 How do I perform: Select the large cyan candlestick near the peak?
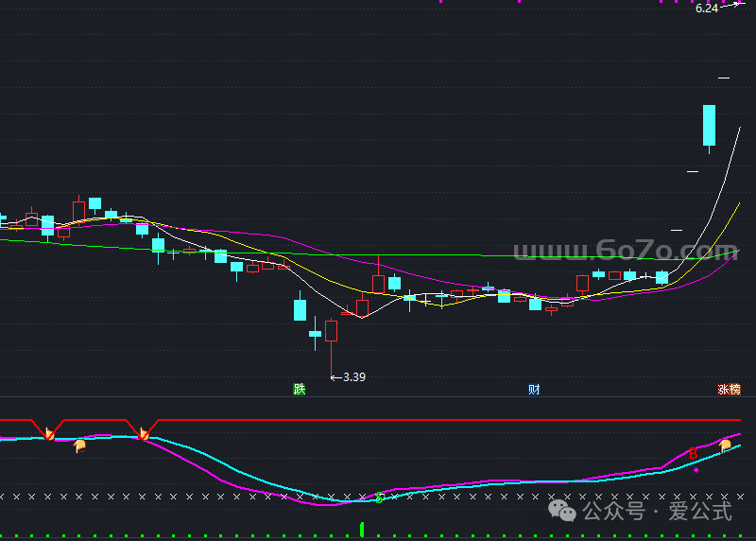click(x=709, y=125)
